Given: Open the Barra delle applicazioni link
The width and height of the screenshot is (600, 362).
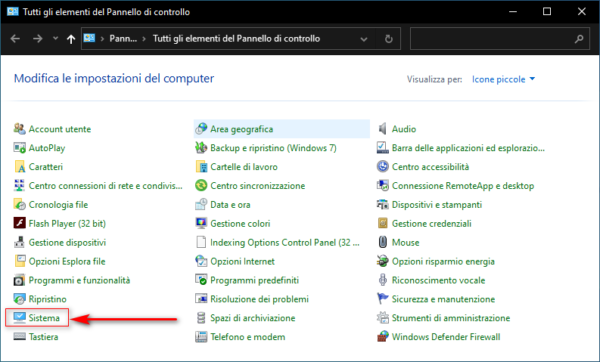Looking at the screenshot, I should pyautogui.click(x=468, y=148).
